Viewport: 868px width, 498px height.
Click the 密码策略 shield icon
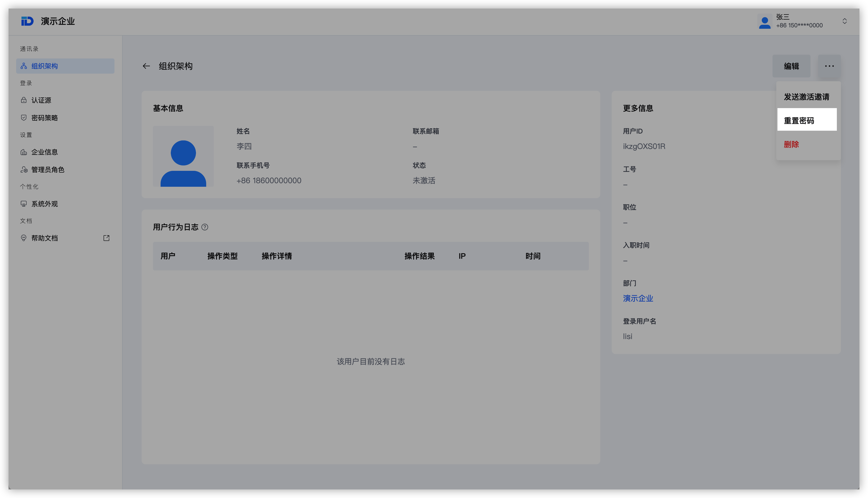pyautogui.click(x=24, y=118)
